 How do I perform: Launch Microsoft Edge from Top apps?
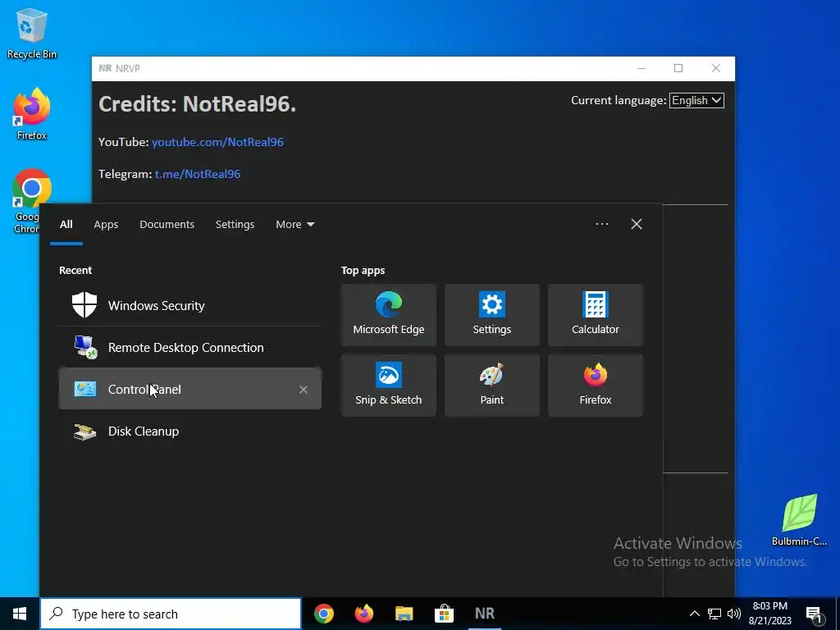pyautogui.click(x=388, y=315)
